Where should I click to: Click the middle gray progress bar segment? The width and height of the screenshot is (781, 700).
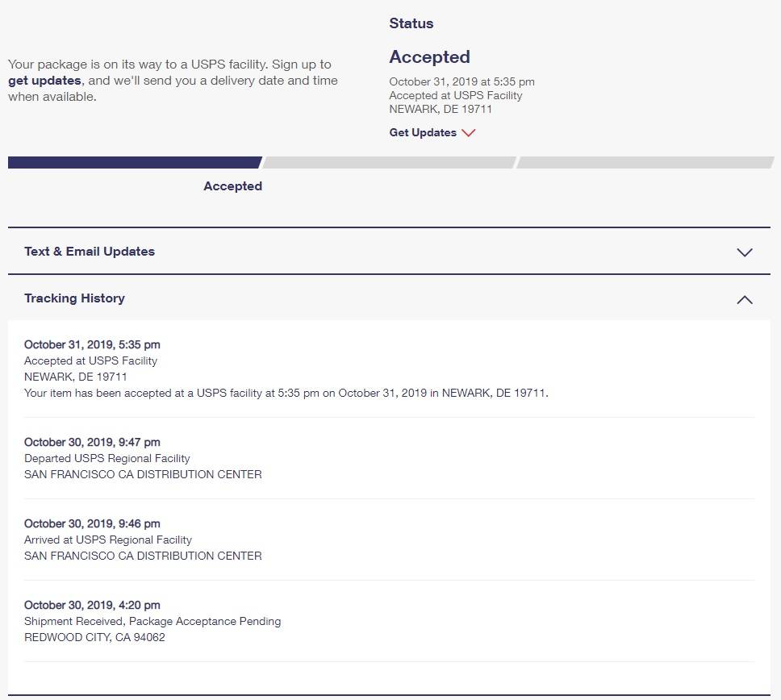[x=390, y=162]
